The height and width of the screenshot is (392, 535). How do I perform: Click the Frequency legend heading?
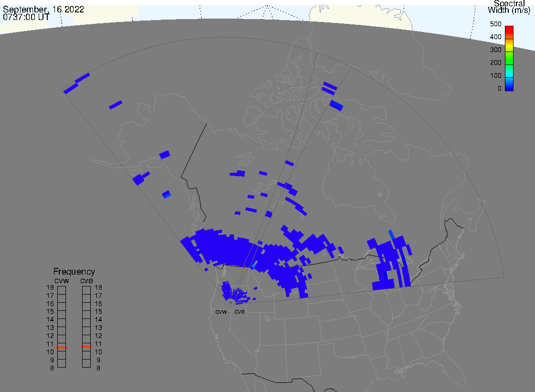point(74,272)
